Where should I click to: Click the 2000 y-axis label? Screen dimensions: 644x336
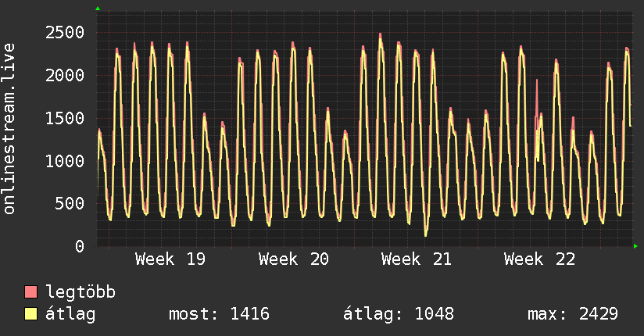(x=65, y=75)
